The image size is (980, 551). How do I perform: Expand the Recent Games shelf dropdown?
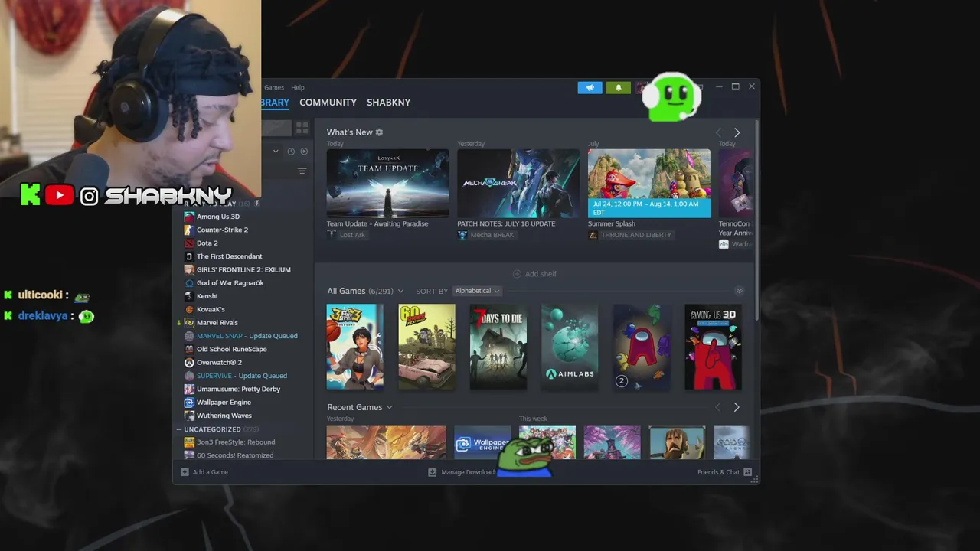[x=389, y=407]
